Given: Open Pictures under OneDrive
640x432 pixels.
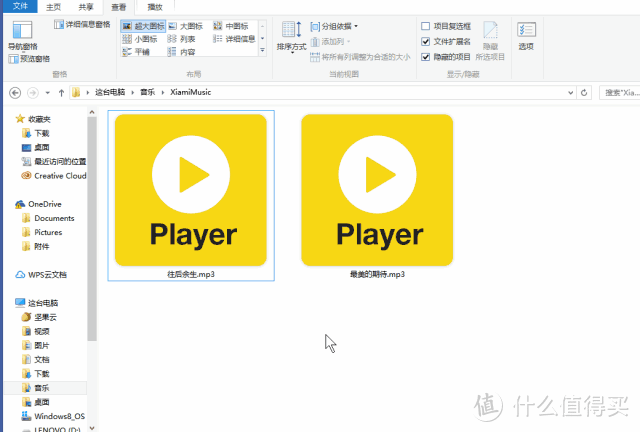Looking at the screenshot, I should click(x=42, y=232).
